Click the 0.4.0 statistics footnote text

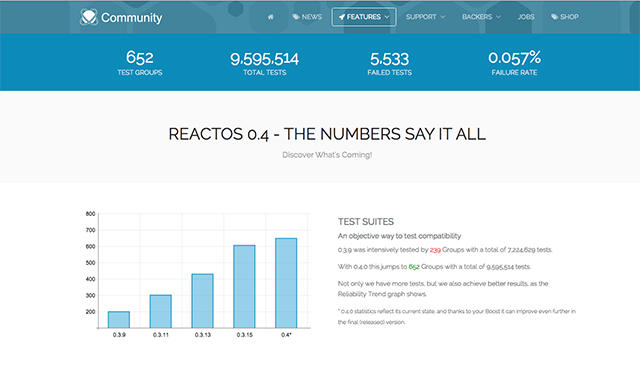click(457, 317)
